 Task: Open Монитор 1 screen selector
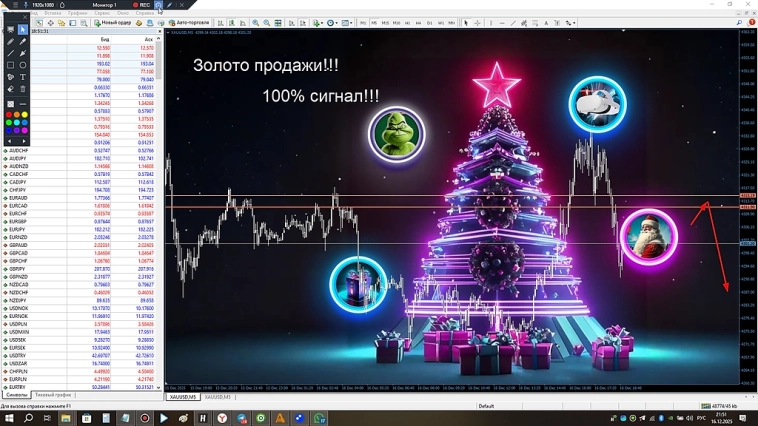pos(105,5)
